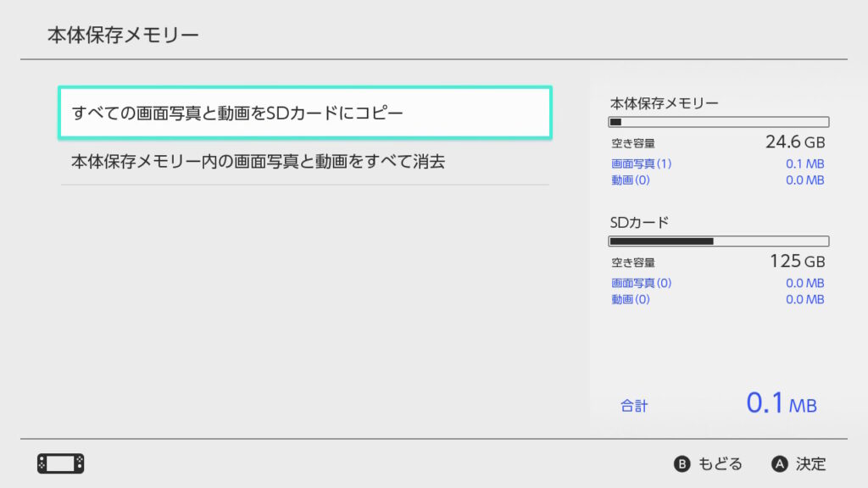
Task: Click the 本体保存メモリー heading in right panel
Action: pyautogui.click(x=665, y=103)
